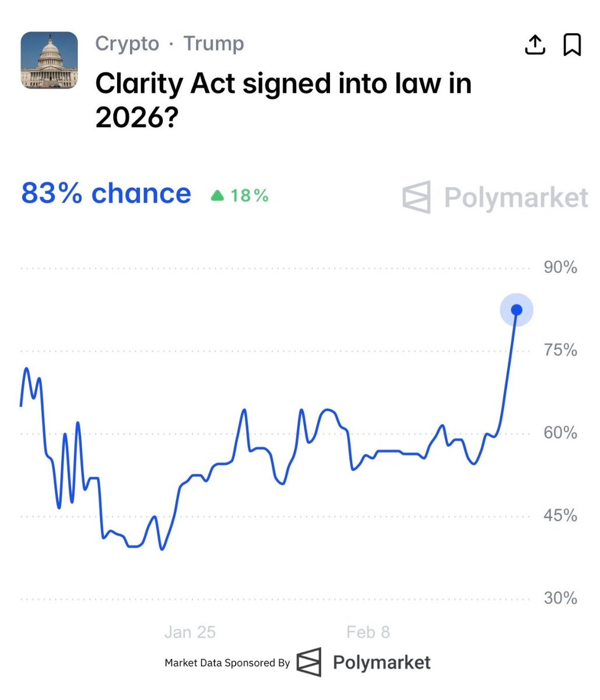Click the Polymarket wordmark in the footer

click(382, 663)
